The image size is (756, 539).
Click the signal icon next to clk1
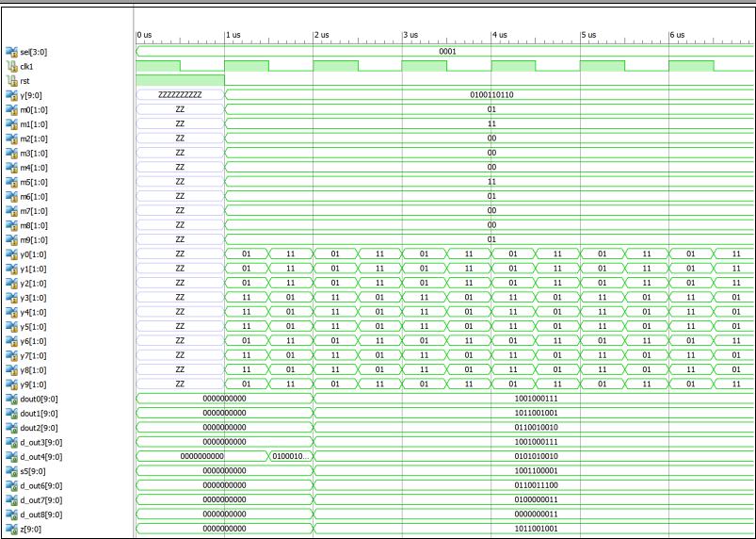[11, 67]
